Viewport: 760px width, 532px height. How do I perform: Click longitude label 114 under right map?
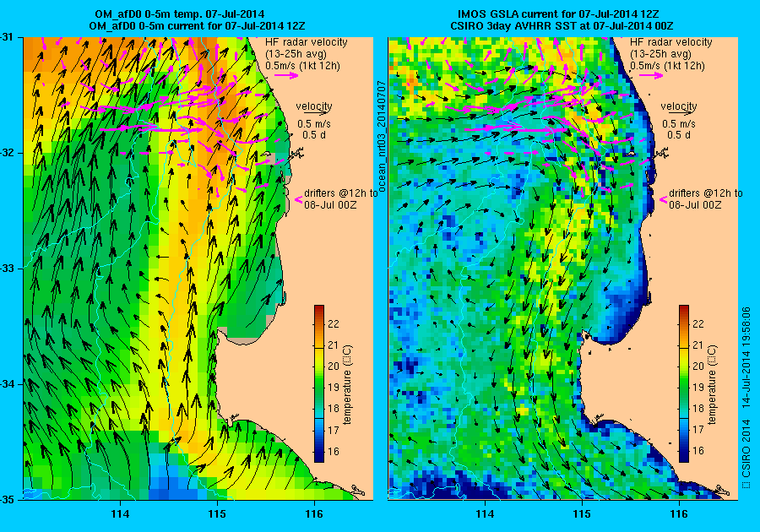[486, 514]
